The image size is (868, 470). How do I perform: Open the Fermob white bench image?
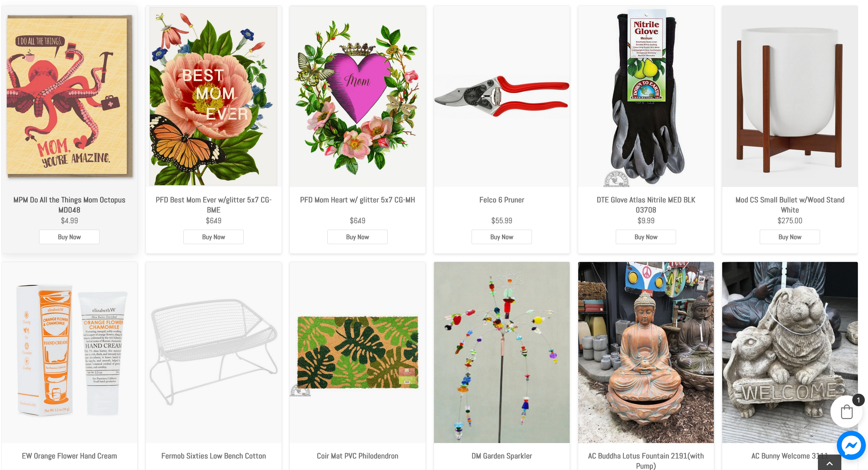(x=213, y=352)
